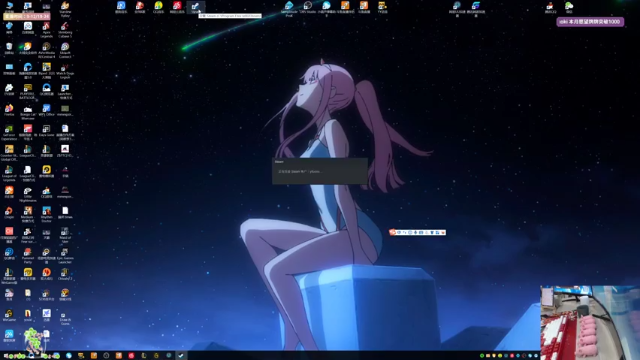Launch Apex Legends from desktop

tap(47, 29)
